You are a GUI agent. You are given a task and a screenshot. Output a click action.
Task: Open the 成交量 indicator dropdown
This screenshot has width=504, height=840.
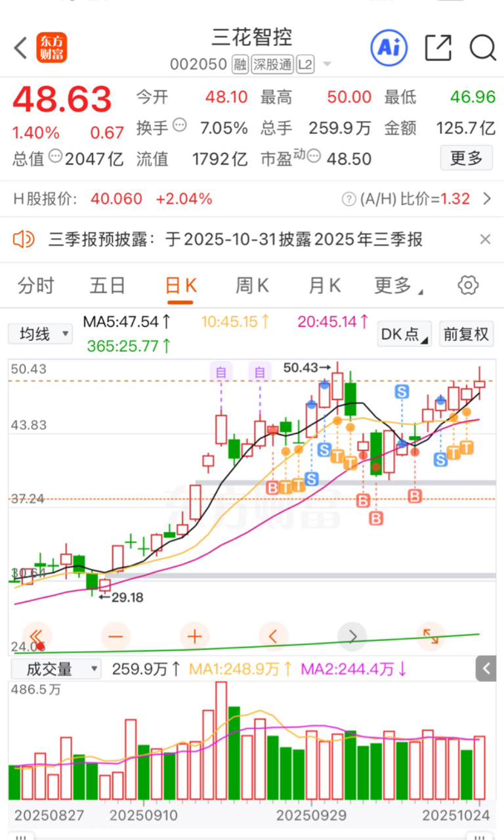click(x=55, y=669)
